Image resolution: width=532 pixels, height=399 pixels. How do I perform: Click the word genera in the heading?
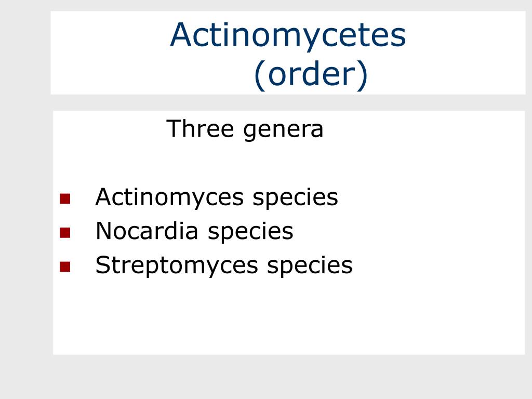click(283, 130)
